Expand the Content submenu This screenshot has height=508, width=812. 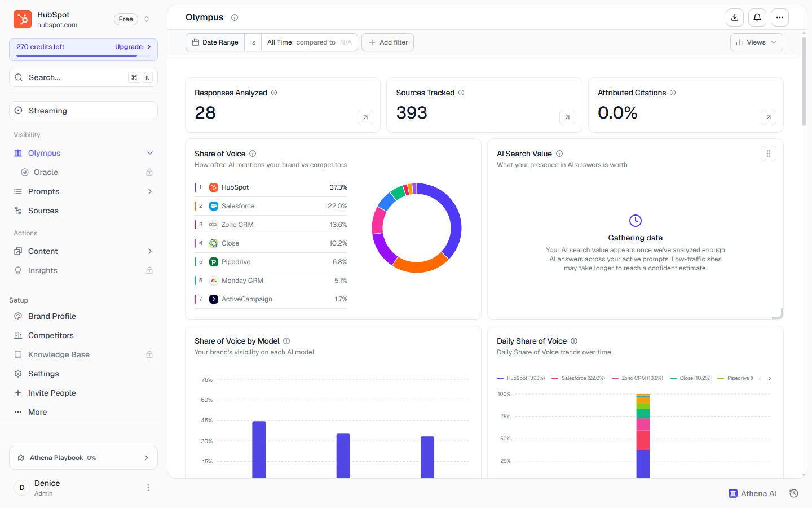[150, 251]
